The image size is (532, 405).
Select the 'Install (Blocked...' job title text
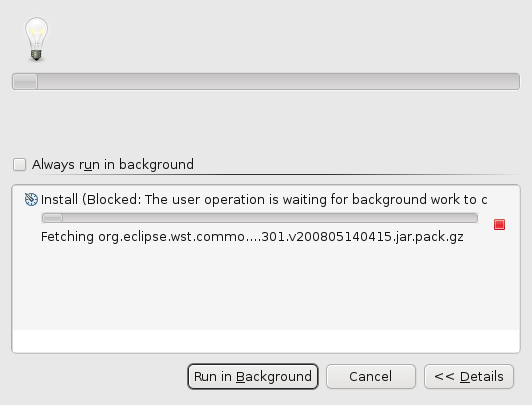point(264,199)
